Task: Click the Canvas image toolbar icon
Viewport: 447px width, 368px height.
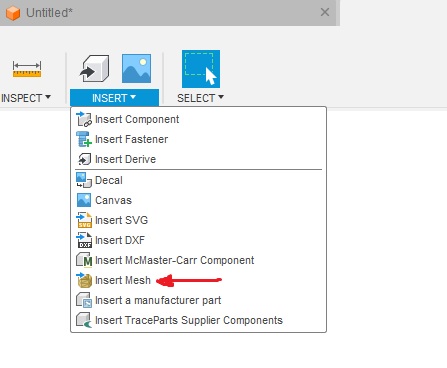Action: click(x=136, y=69)
